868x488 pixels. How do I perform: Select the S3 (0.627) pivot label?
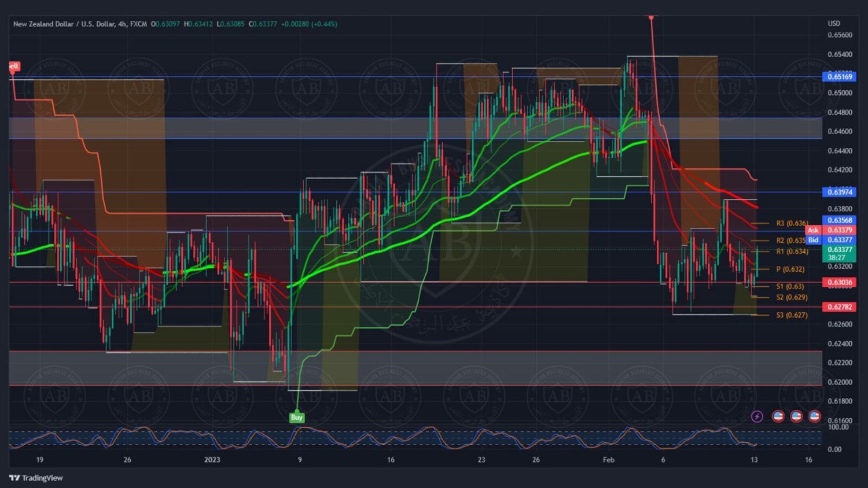(792, 315)
